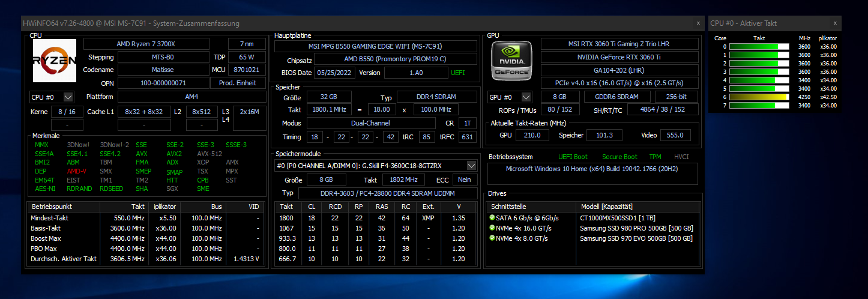
Task: Click the 1800.1 MHz memory Takt field
Action: (329, 110)
